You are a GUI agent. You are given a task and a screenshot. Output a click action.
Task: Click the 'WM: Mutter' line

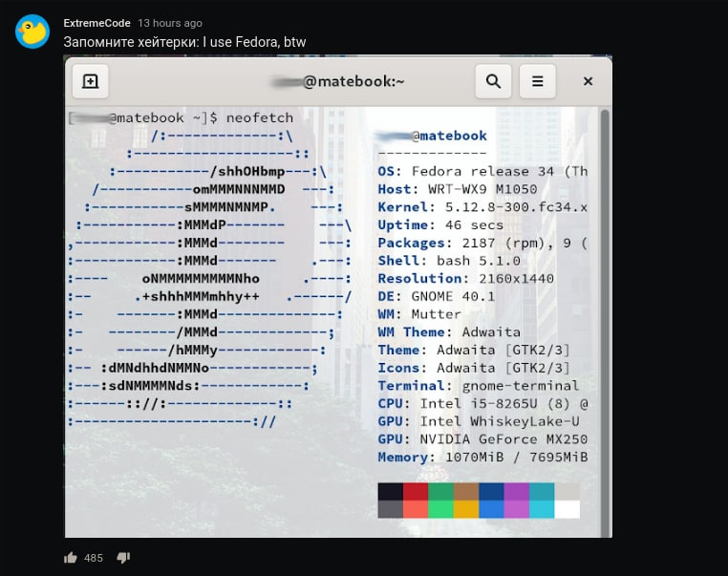(x=419, y=314)
